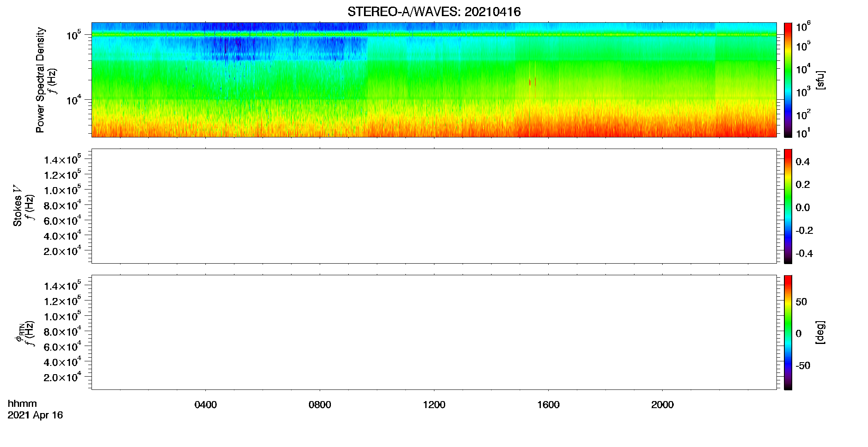This screenshot has width=868, height=447.
Task: Click the 1600 time axis label
Action: pos(548,405)
